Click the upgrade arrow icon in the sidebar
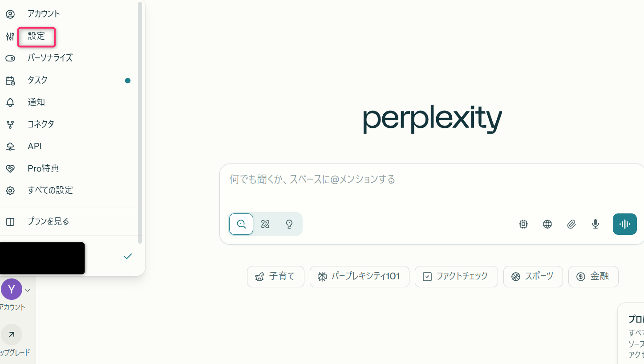644x364 pixels. [11, 335]
